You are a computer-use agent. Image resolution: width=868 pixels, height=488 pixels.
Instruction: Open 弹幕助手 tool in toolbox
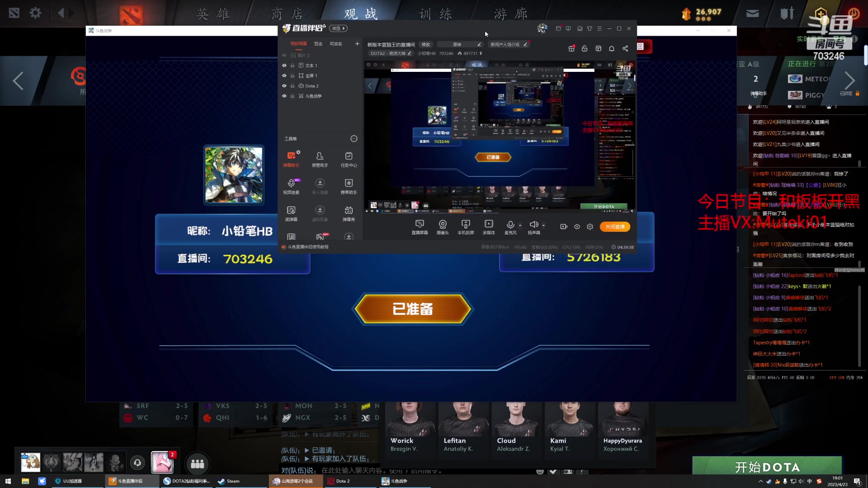[291, 159]
